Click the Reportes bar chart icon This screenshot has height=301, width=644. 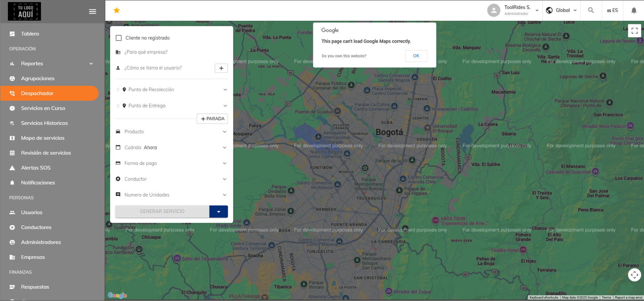12,64
